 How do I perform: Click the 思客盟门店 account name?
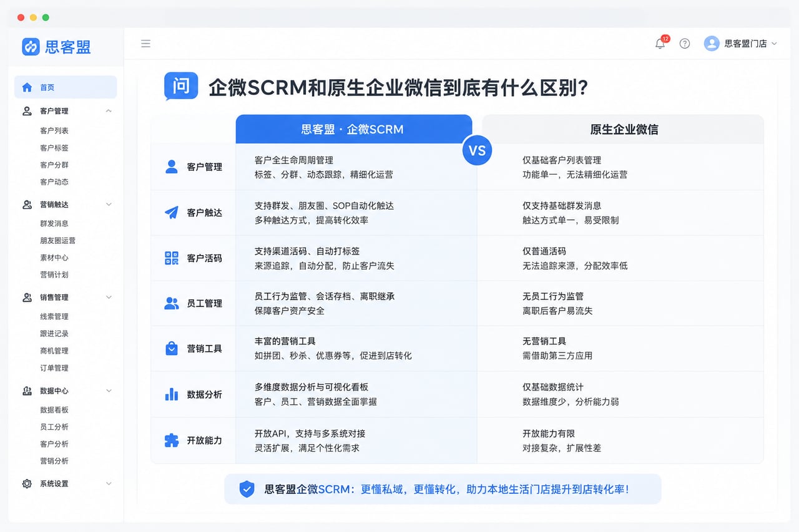[x=745, y=44]
